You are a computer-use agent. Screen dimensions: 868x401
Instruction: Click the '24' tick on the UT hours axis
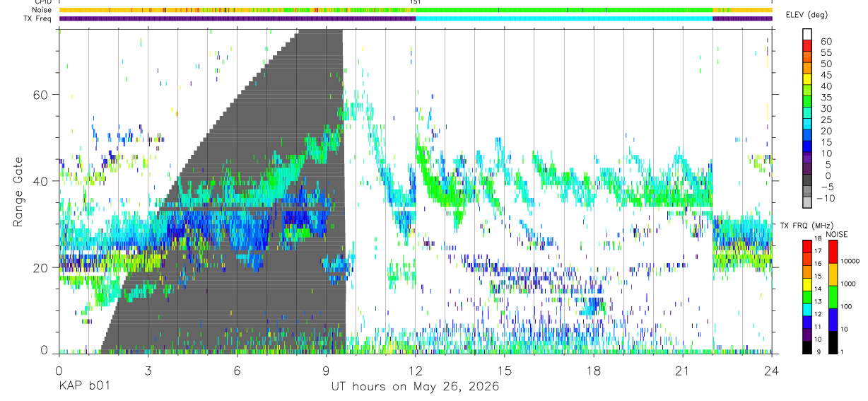coord(772,371)
